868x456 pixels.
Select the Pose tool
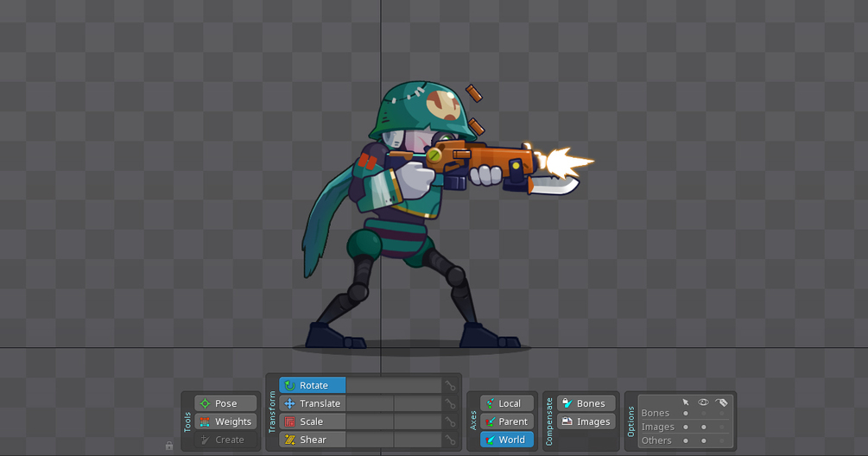226,403
